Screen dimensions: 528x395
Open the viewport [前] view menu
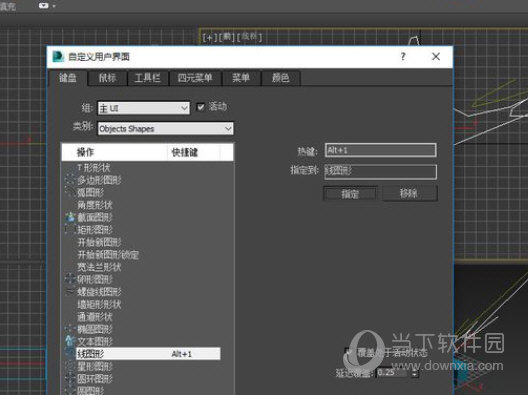tap(227, 37)
